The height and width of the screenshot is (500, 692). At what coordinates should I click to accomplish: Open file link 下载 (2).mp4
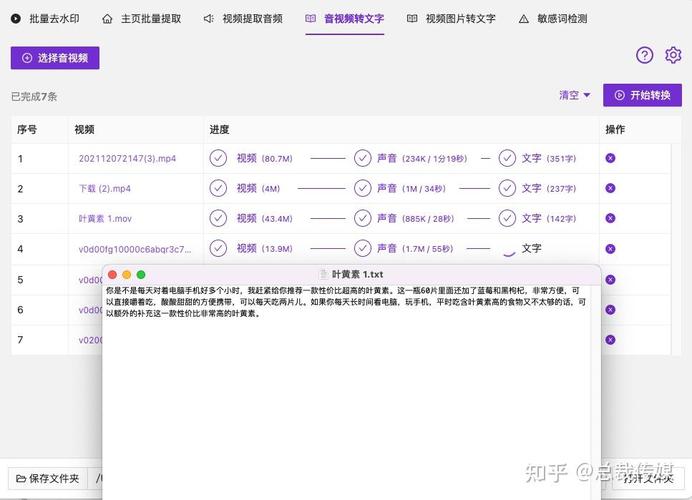coord(105,188)
